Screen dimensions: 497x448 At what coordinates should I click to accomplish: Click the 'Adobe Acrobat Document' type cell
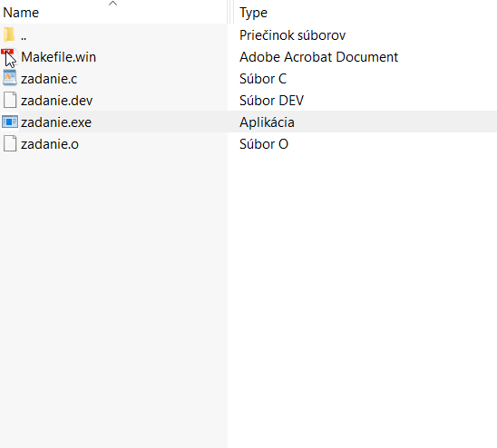point(318,57)
